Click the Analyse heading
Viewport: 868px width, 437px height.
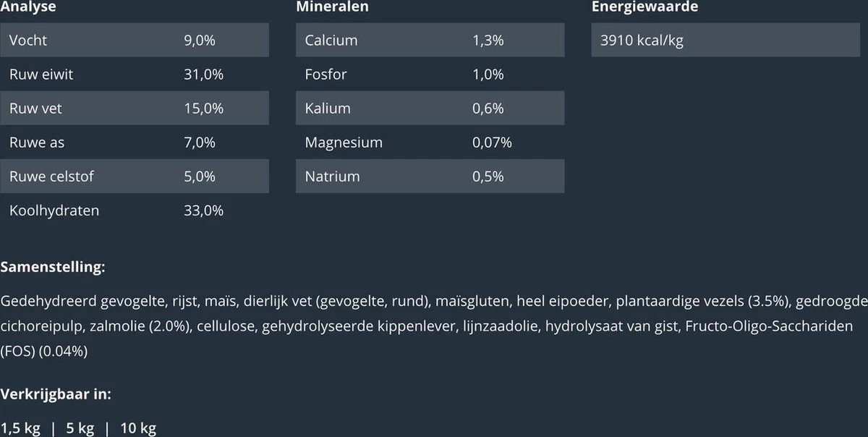(28, 7)
